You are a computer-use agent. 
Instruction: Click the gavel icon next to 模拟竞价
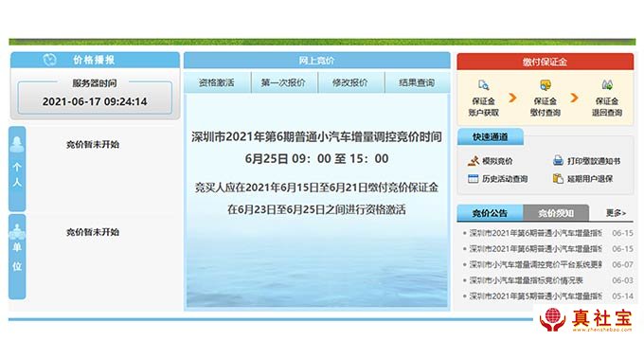pos(474,161)
